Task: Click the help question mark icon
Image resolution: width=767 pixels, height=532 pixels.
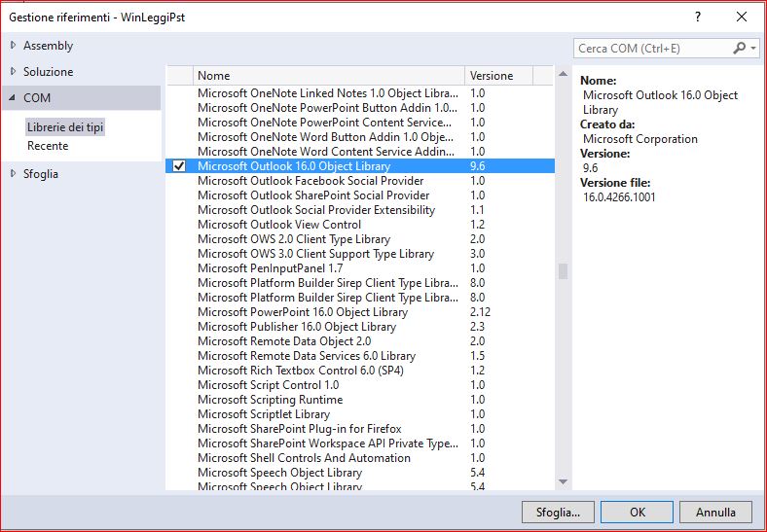Action: [698, 18]
